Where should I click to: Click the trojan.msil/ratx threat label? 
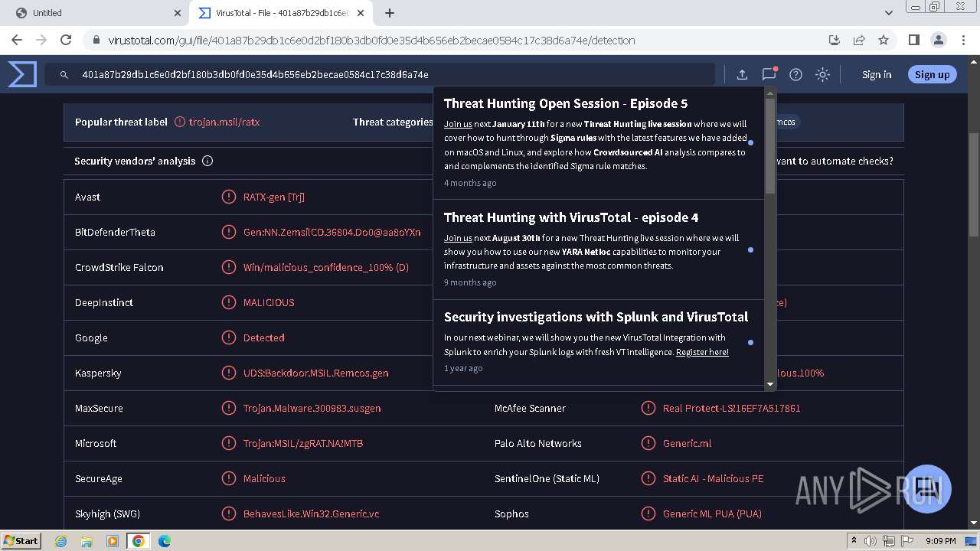pos(224,122)
